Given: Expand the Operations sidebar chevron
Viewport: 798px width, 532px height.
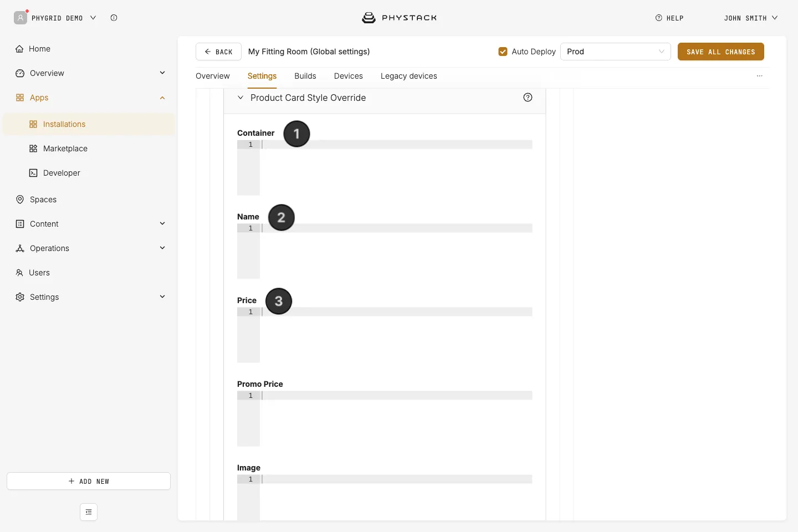Looking at the screenshot, I should click(162, 248).
